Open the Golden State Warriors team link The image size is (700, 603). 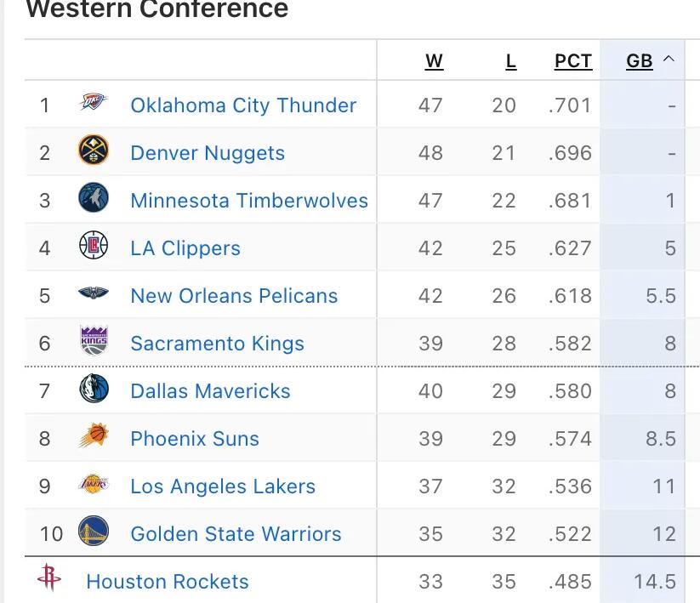tap(236, 534)
